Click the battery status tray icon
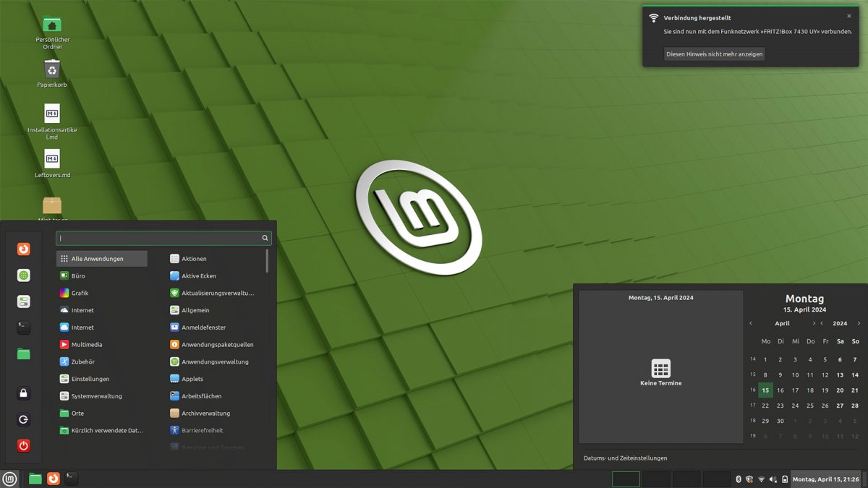 click(785, 479)
